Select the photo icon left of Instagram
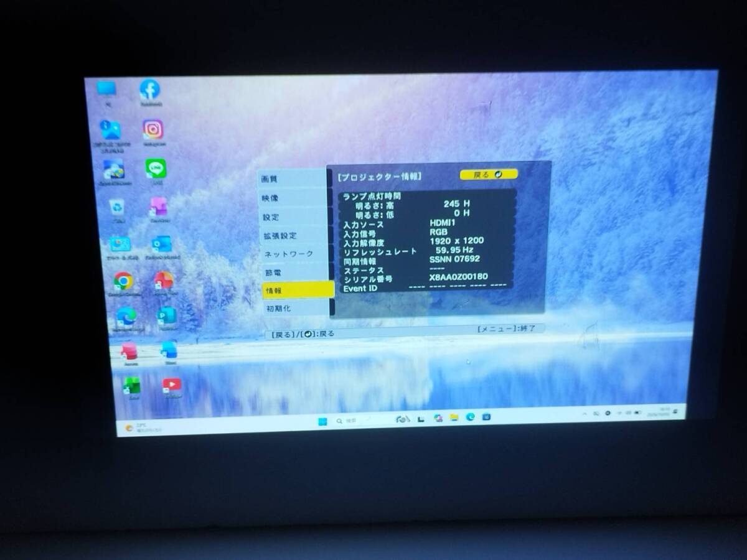Viewport: 747px width, 560px height. [111, 130]
